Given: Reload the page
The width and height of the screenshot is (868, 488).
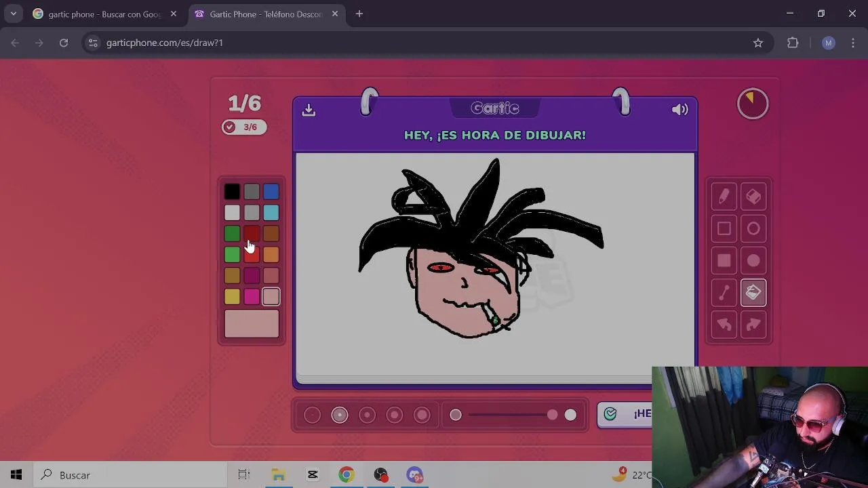Looking at the screenshot, I should tap(63, 43).
